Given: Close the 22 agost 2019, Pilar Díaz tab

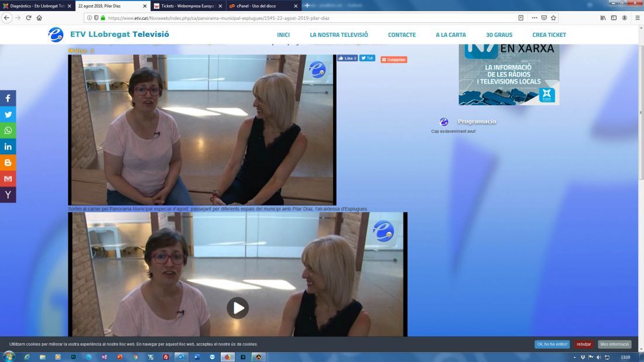Looking at the screenshot, I should pos(145,6).
